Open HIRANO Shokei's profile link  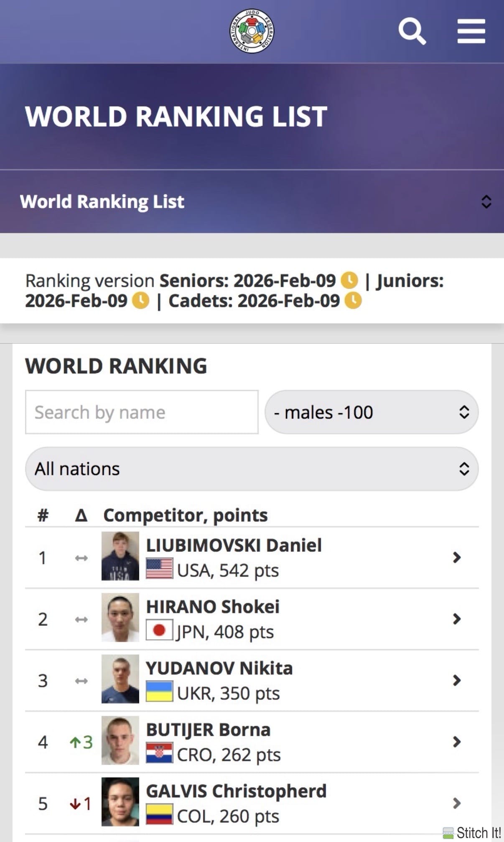[x=213, y=607]
